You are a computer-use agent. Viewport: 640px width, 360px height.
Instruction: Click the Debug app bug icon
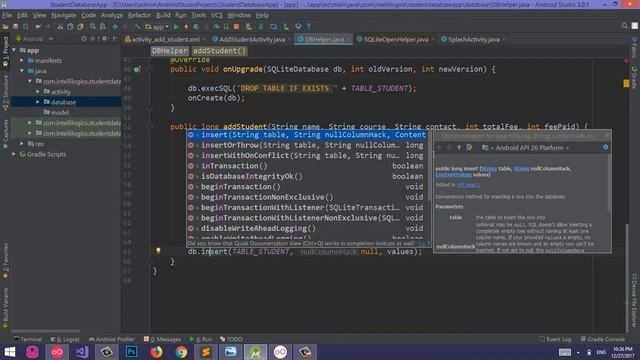click(x=196, y=27)
